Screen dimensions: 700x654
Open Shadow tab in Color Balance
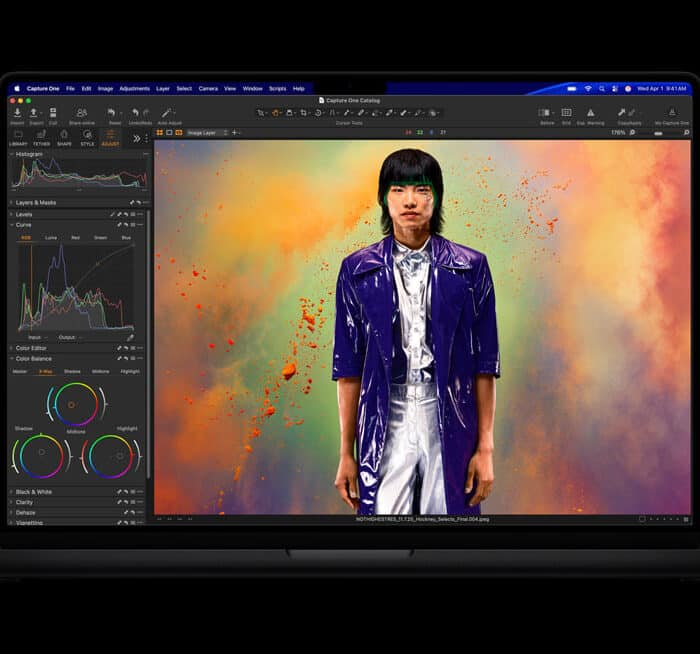point(72,371)
